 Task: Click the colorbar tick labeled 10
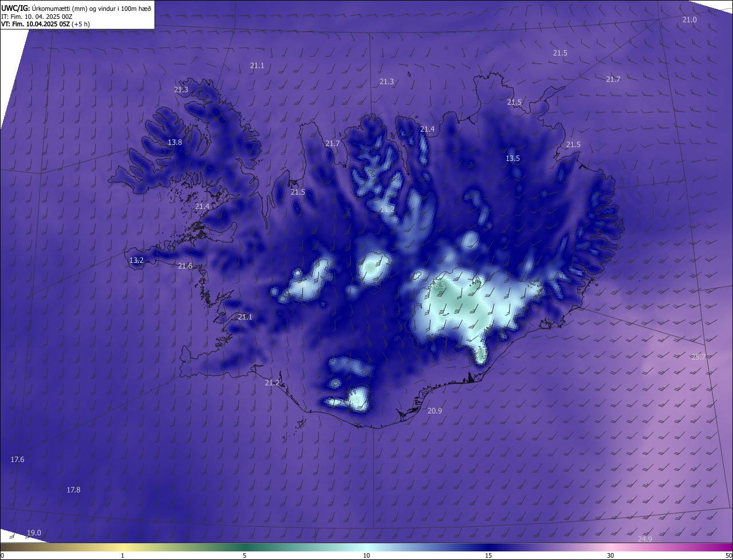point(366,556)
